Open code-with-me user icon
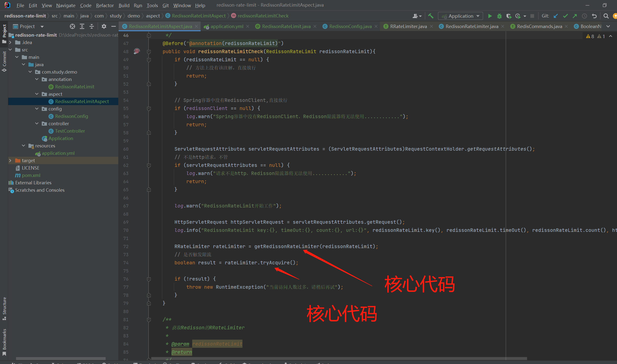Screen dimensions: 617x364 (417, 16)
